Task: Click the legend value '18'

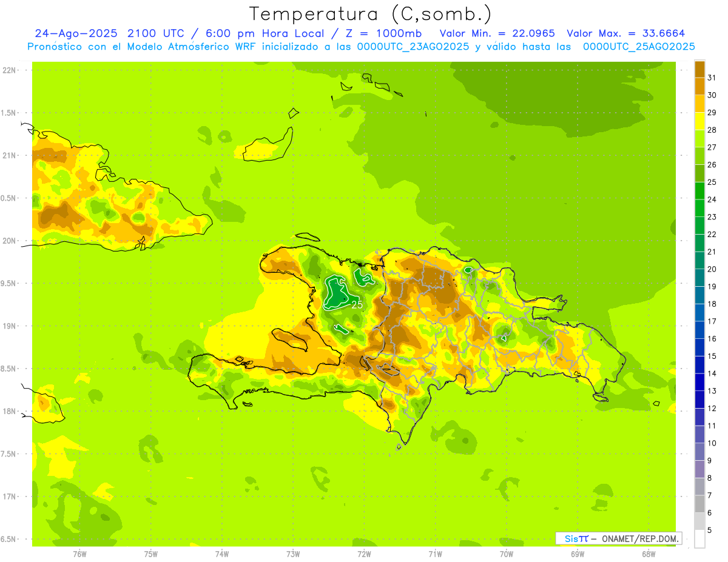Action: [x=712, y=304]
